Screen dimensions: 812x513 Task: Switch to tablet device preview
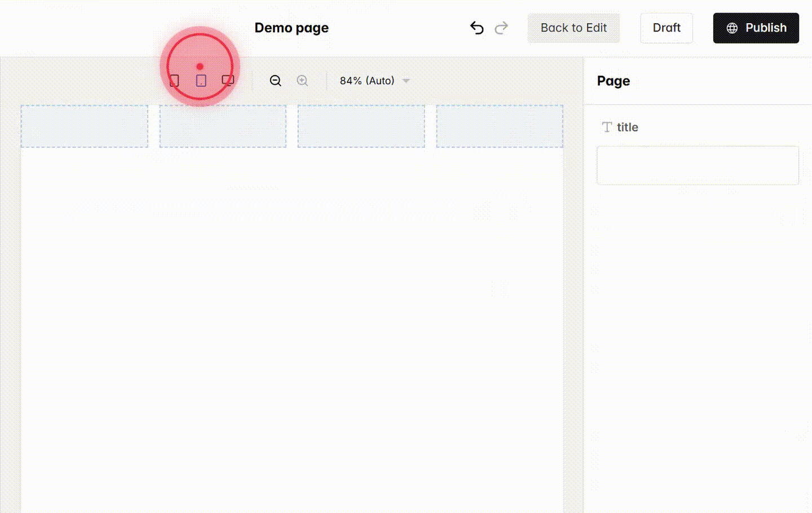click(201, 81)
